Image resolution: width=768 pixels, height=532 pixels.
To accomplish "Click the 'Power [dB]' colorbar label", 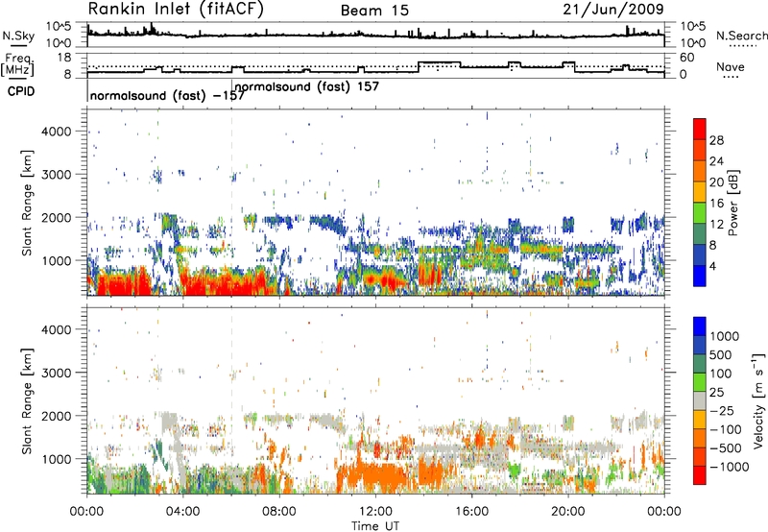I will [x=732, y=203].
